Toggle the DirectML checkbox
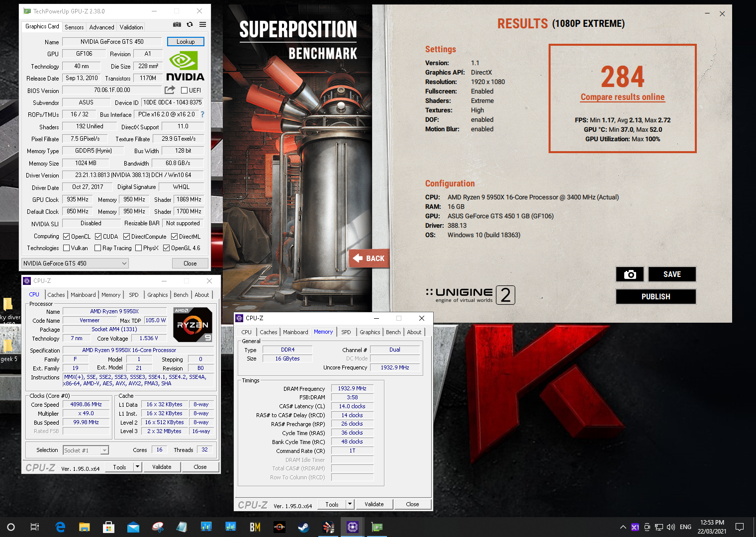The width and height of the screenshot is (756, 537). [x=175, y=237]
